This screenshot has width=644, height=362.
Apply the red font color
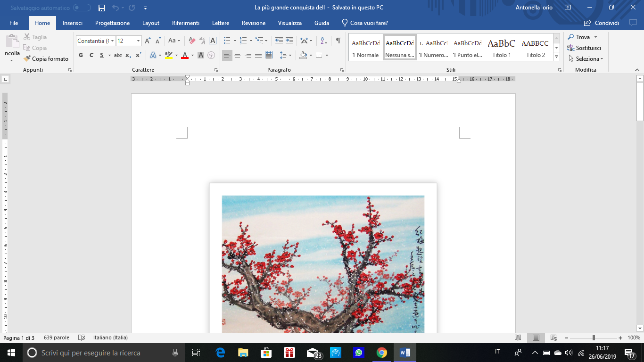tap(184, 55)
